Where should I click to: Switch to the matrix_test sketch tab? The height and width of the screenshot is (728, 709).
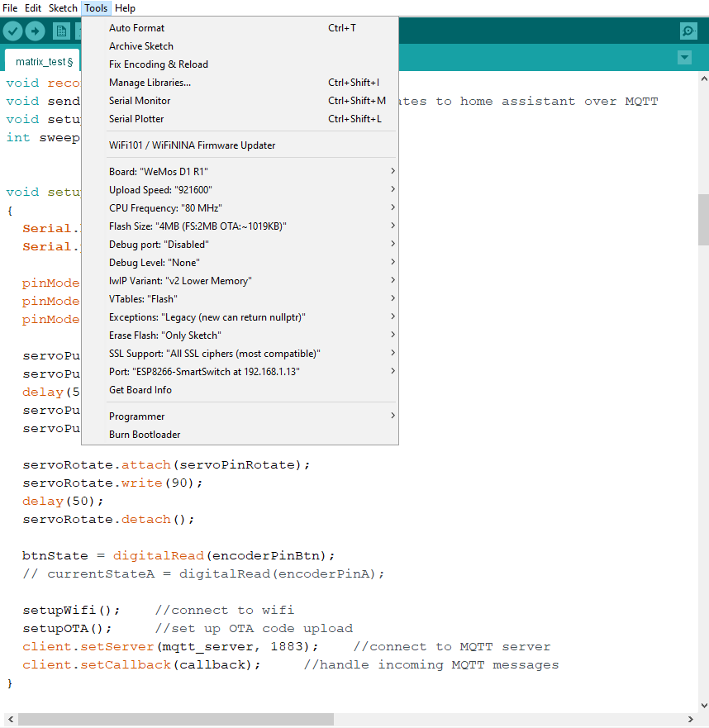click(44, 61)
